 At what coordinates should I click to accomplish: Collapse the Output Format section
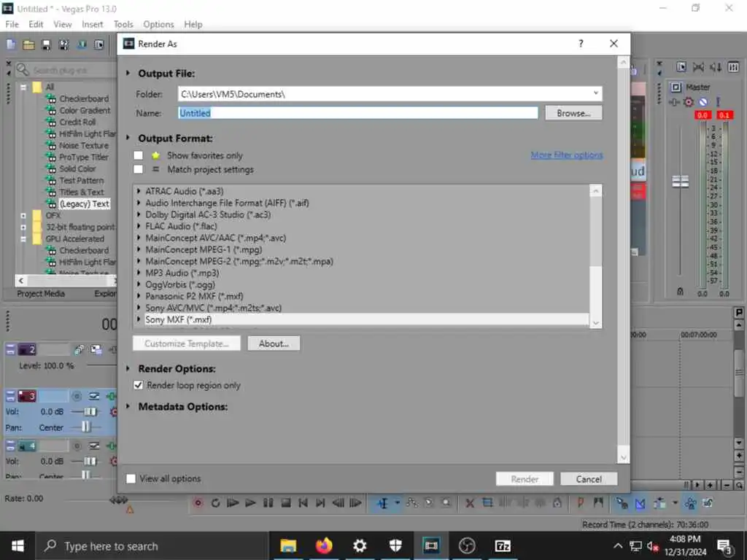pyautogui.click(x=128, y=138)
